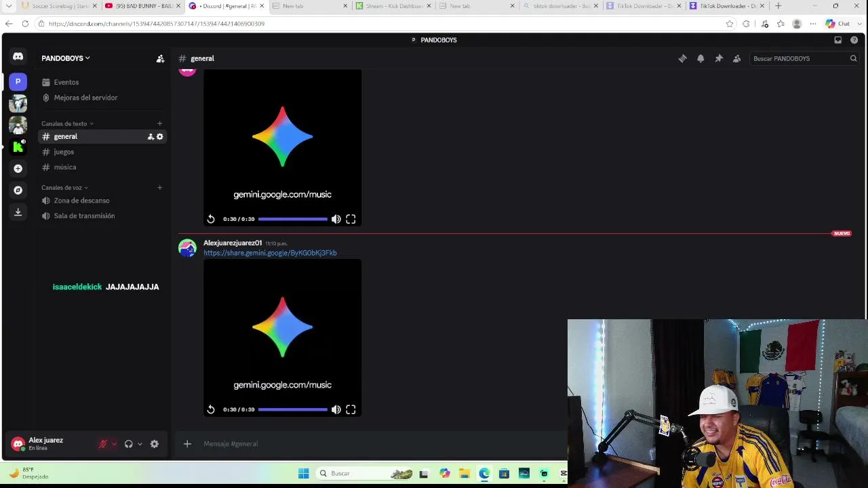
Task: Open the Discord help question mark icon
Action: click(x=854, y=40)
